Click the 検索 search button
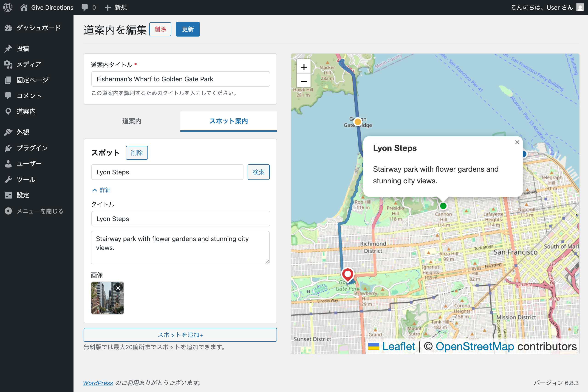Viewport: 588px width, 392px height. click(x=258, y=172)
